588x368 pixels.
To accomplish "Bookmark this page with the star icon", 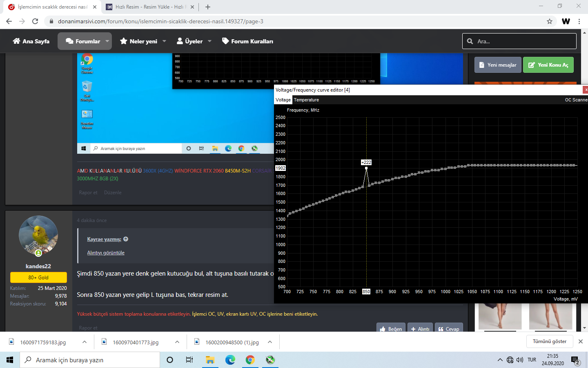I will 550,21.
